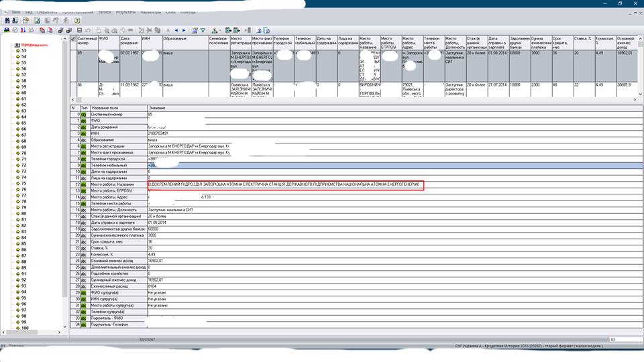
Task: Click the floppy disk save icon
Action: (79, 30)
